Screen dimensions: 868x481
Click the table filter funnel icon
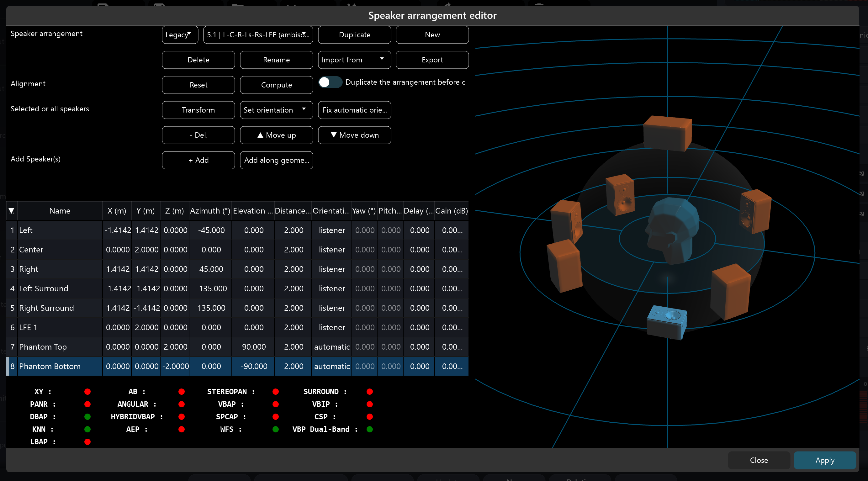point(12,211)
